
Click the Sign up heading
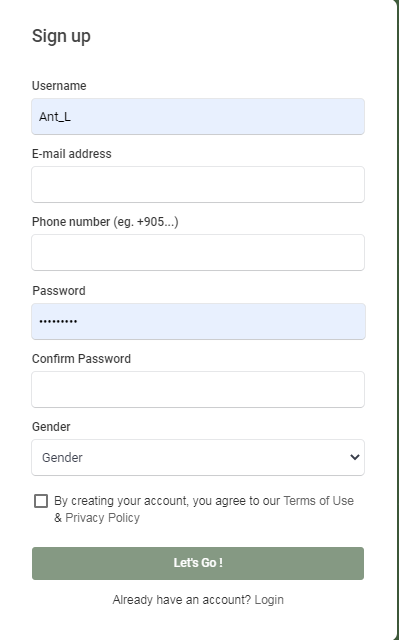(61, 36)
